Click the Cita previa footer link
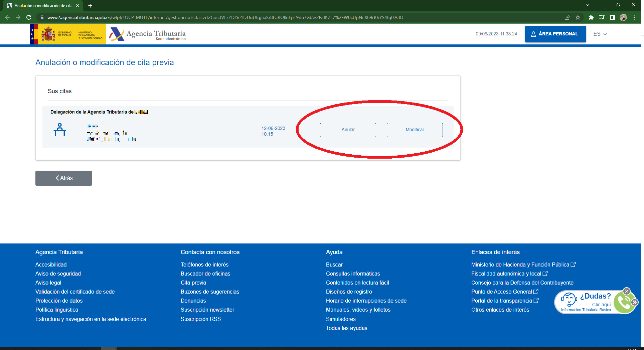The width and height of the screenshot is (644, 350). pyautogui.click(x=193, y=283)
